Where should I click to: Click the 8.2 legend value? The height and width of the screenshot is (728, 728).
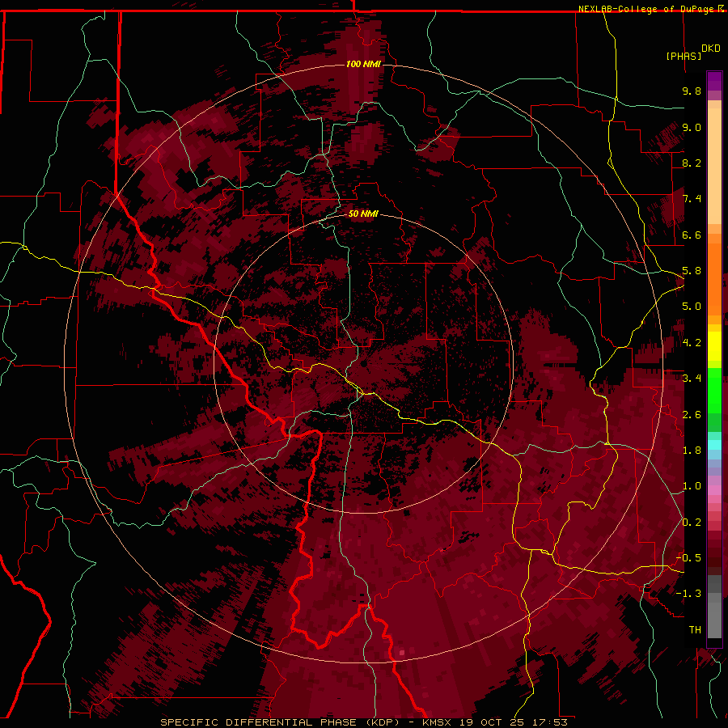(692, 163)
